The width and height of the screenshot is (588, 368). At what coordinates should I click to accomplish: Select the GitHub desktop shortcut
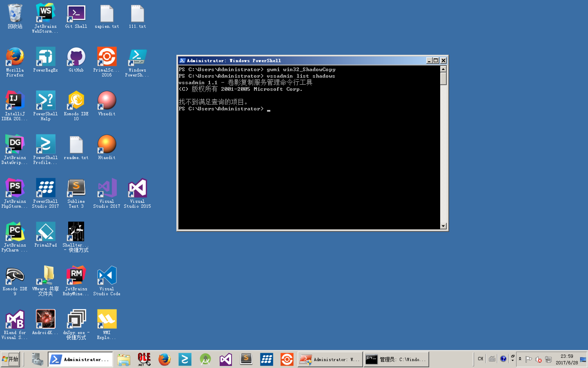tap(76, 60)
